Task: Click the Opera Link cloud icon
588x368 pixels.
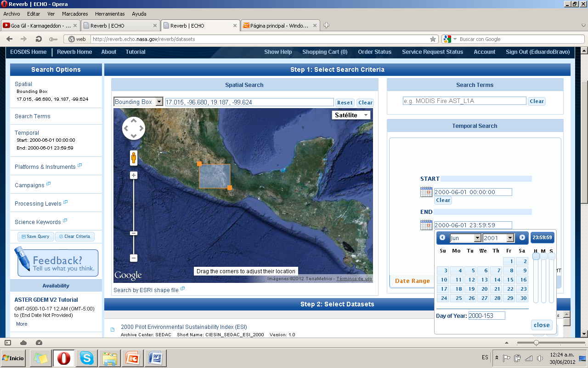Action: click(23, 343)
